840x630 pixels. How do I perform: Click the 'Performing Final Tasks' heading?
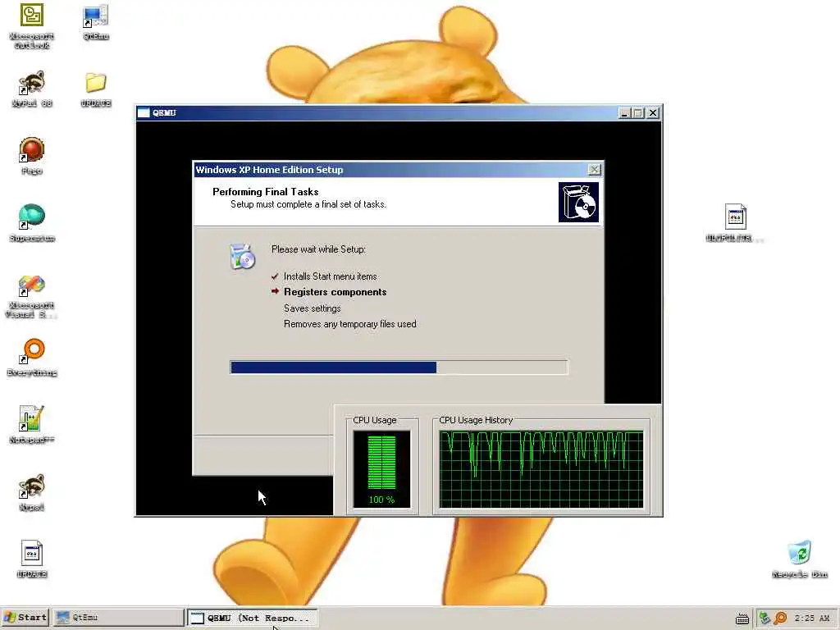coord(265,192)
